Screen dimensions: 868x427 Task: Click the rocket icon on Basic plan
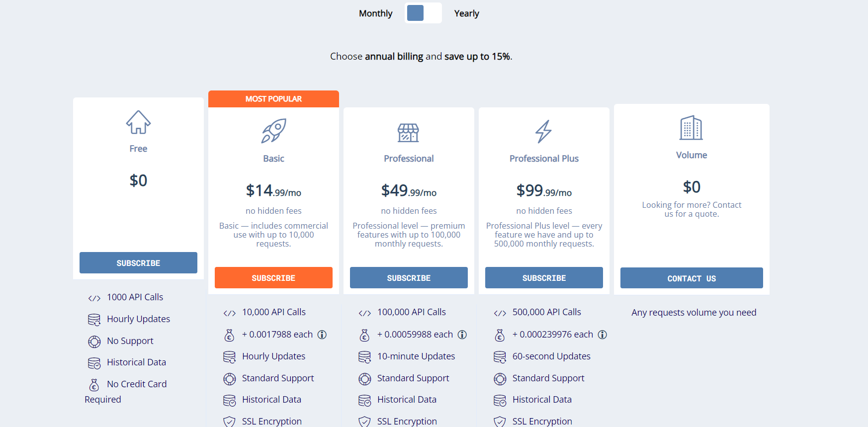click(273, 131)
